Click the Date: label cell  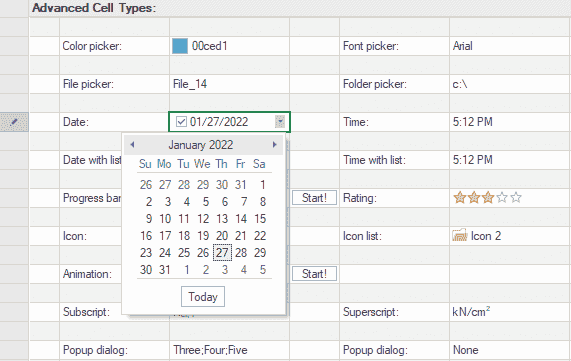[x=114, y=122]
